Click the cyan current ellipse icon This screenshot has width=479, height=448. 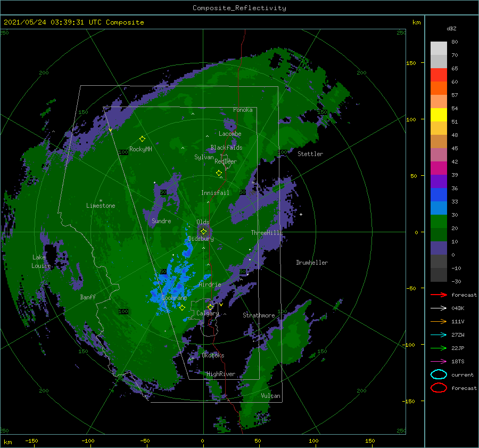439,374
